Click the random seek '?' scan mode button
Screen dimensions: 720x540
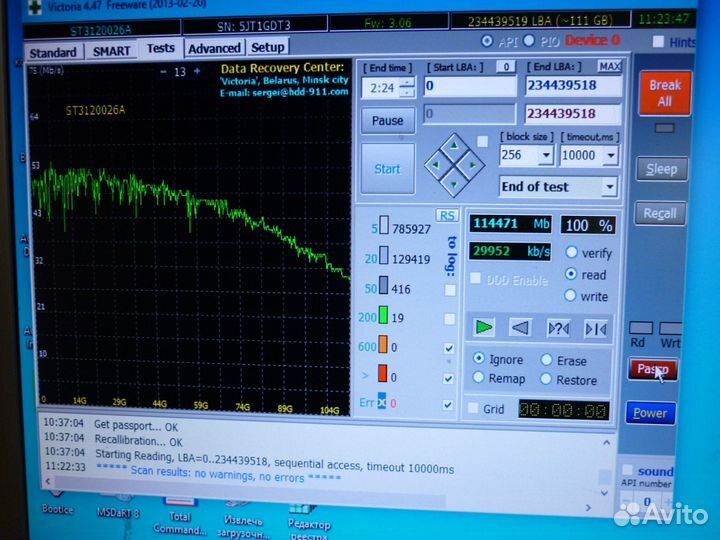click(559, 328)
